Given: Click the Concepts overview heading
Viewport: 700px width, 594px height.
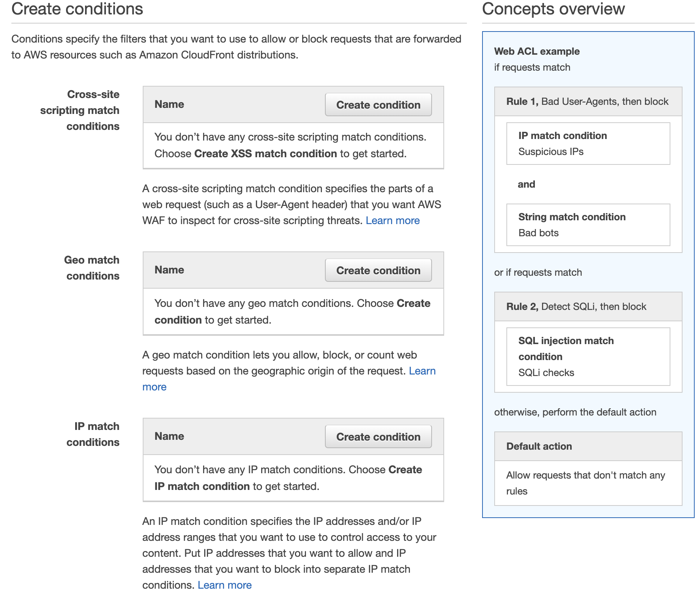Looking at the screenshot, I should click(553, 9).
